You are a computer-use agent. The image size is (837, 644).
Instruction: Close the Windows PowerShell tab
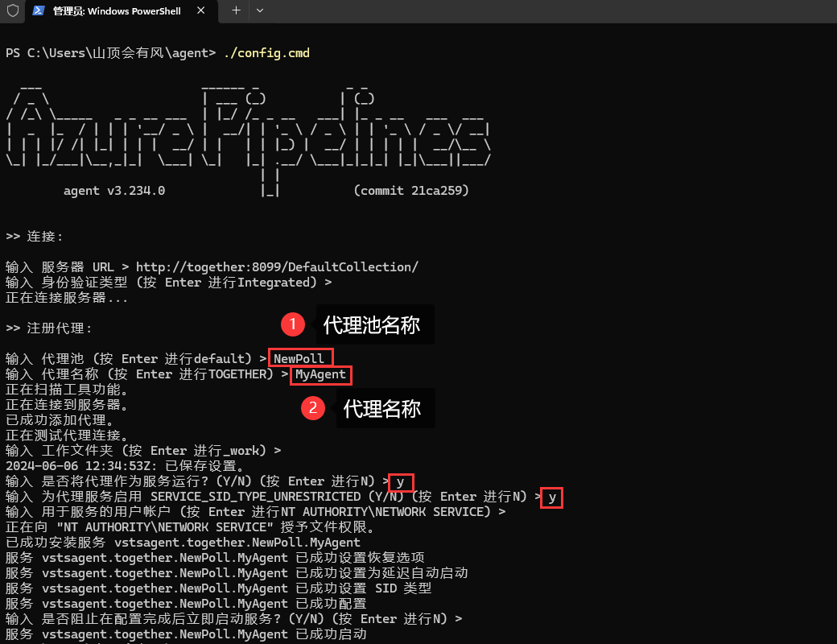[x=200, y=10]
